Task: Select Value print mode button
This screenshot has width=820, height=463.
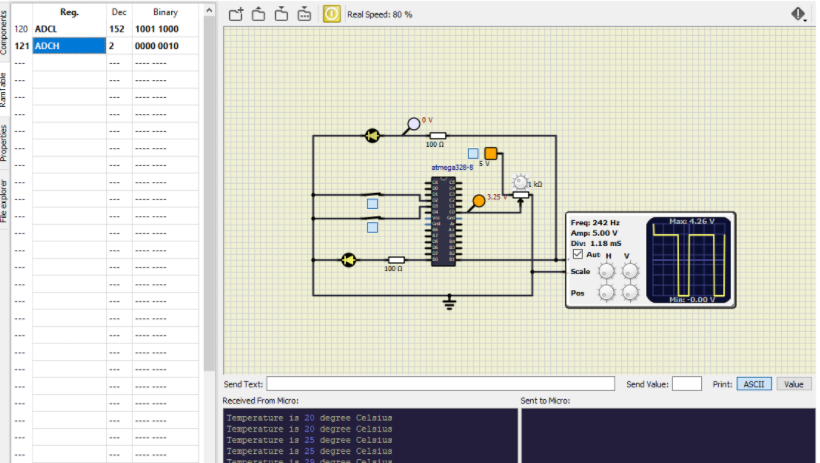Action: (794, 384)
